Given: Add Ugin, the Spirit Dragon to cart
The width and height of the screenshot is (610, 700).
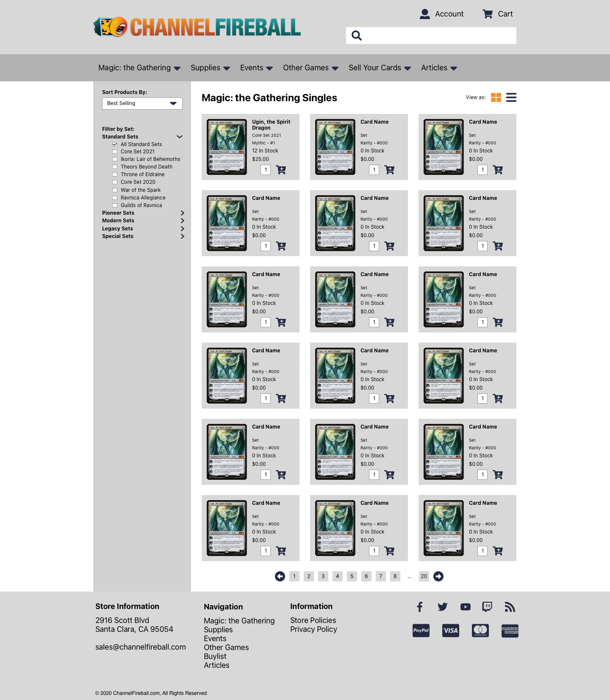Looking at the screenshot, I should point(281,170).
